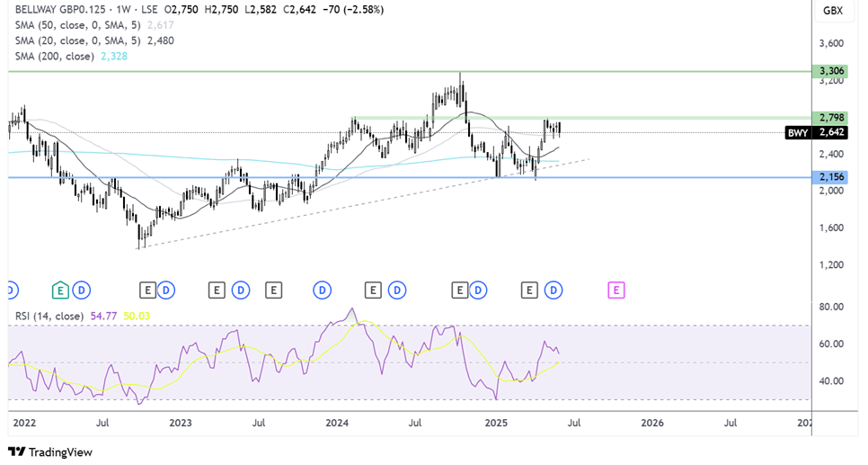Open the TradingView logo
Viewport: 868px width, 465px height.
click(50, 452)
